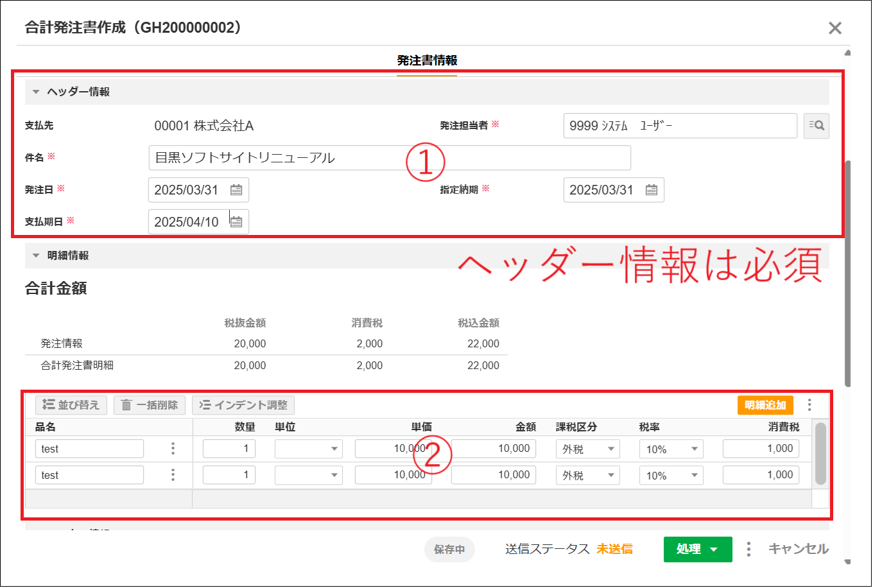Collapse the 明細情報 section
The height and width of the screenshot is (588, 873).
(36, 255)
